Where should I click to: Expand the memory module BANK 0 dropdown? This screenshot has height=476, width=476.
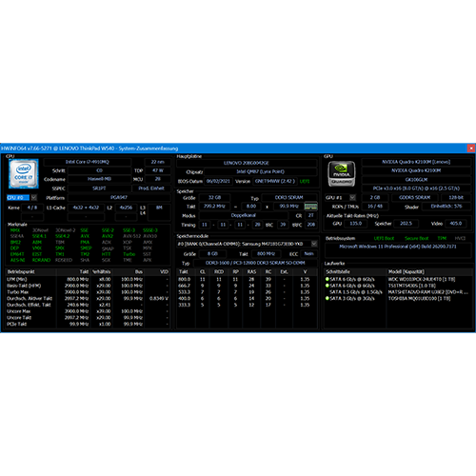[314, 244]
